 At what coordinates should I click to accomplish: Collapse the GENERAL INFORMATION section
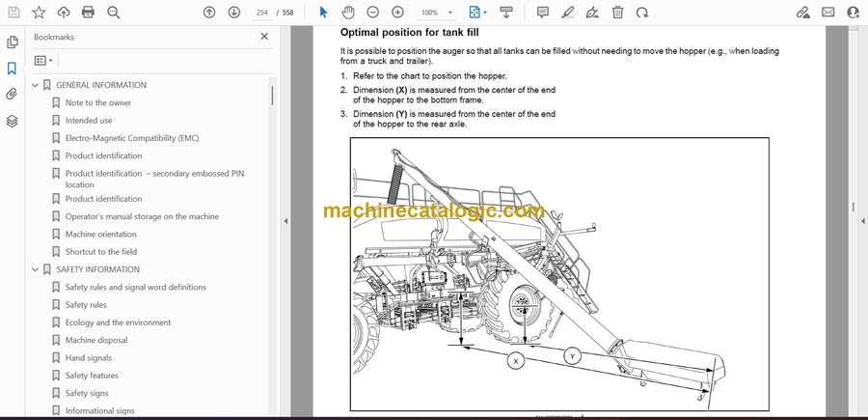[36, 85]
